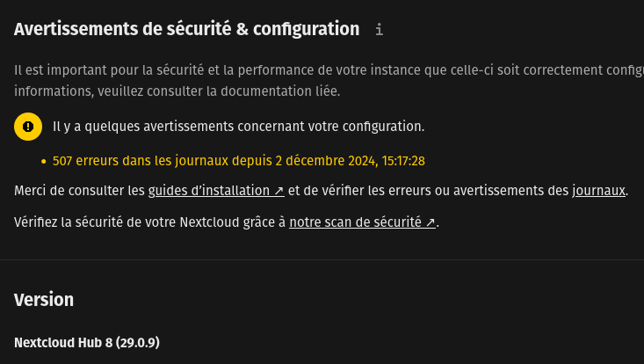Screen dimensions: 644x364
Task: Click the Version section heading
Action: (44, 299)
